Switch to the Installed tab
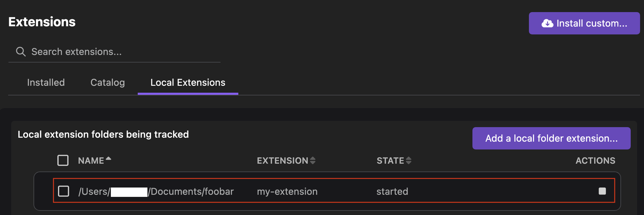 point(46,82)
